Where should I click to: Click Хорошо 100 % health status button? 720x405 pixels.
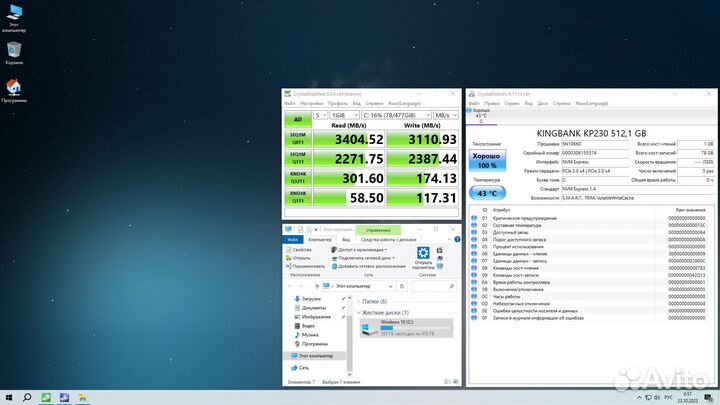pyautogui.click(x=487, y=161)
